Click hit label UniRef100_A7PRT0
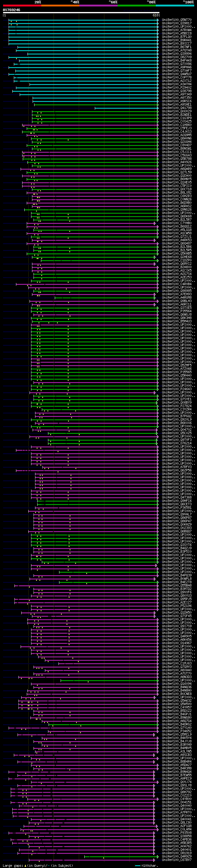The width and height of the screenshot is (197, 868). [177, 812]
